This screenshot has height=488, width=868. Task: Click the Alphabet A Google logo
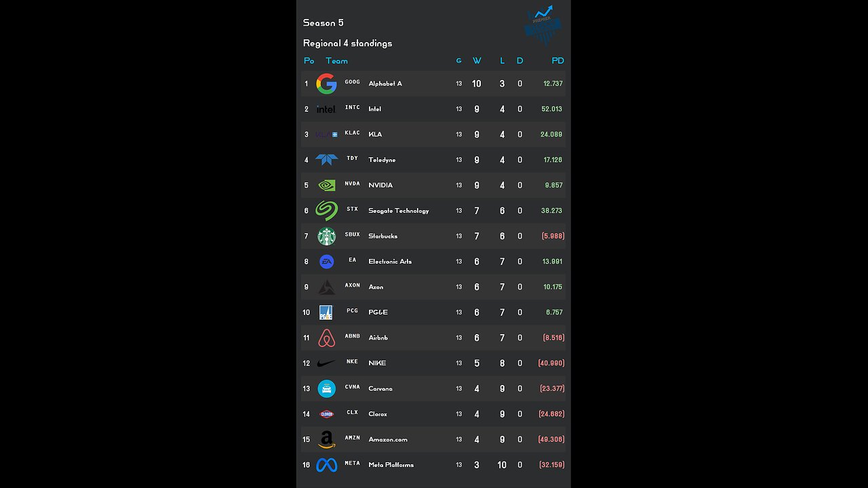pos(326,83)
